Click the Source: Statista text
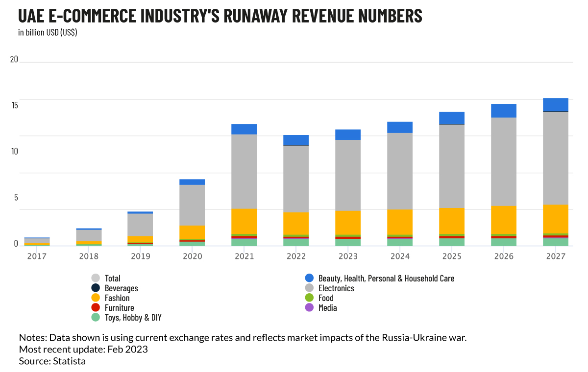588x372 pixels. [52, 361]
